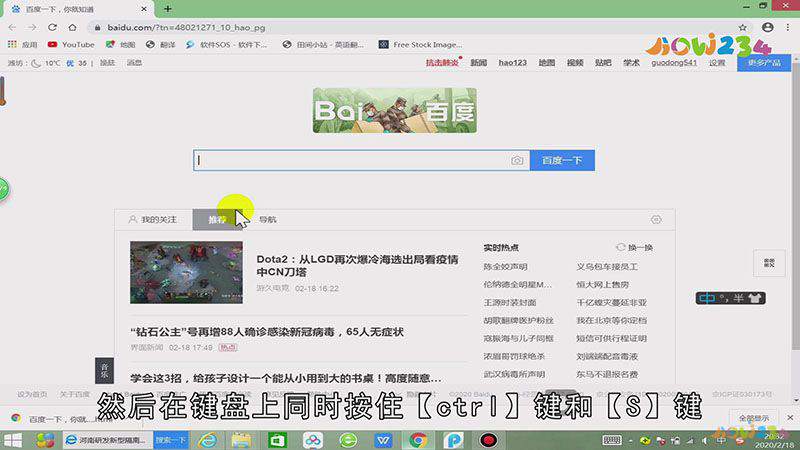800x450 pixels.
Task: Open File Explorer taskbar icon
Action: (x=241, y=440)
